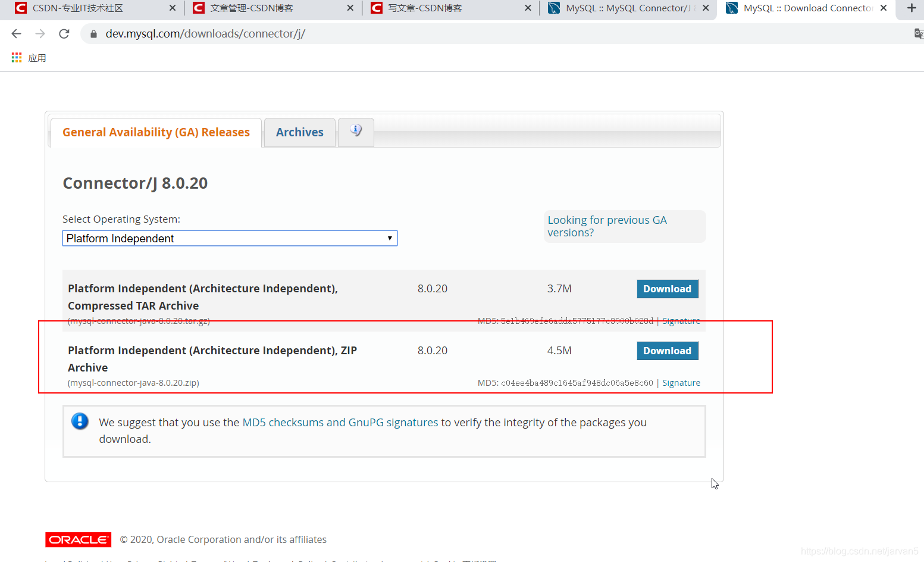Click the Oracle Corporation copyright text
This screenshot has height=562, width=924.
[223, 539]
